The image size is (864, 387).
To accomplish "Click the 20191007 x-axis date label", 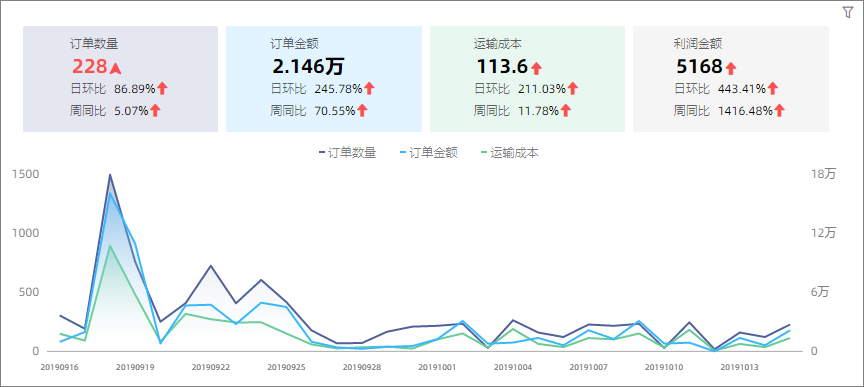I will pyautogui.click(x=588, y=367).
